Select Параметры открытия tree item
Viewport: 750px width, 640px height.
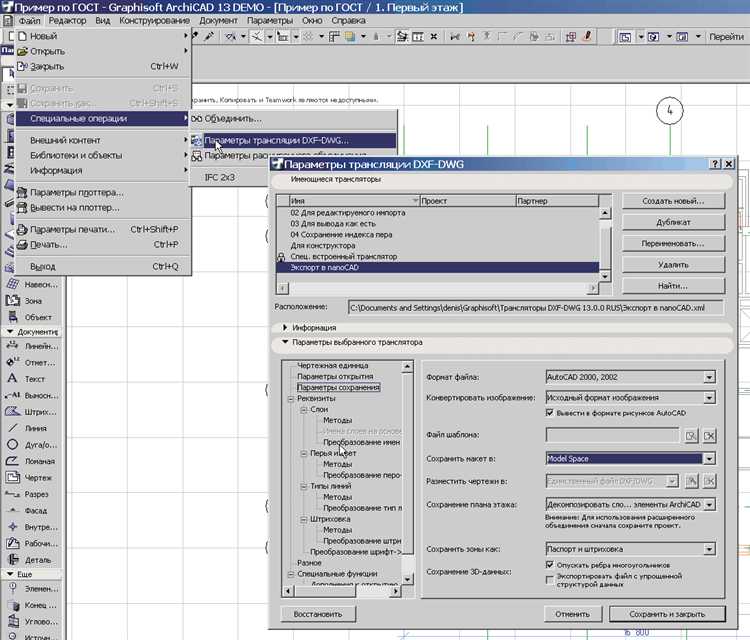click(335, 376)
